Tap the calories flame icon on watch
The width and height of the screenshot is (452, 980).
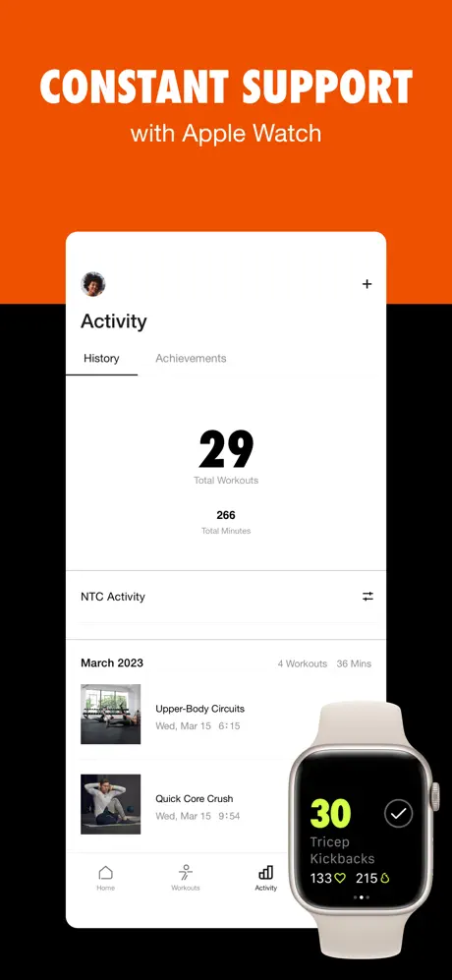pyautogui.click(x=384, y=878)
